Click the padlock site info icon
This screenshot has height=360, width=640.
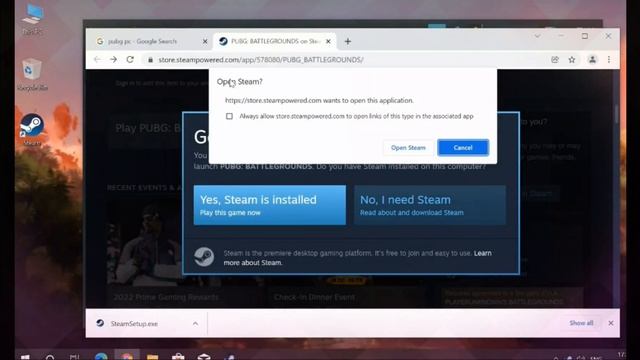pyautogui.click(x=150, y=60)
